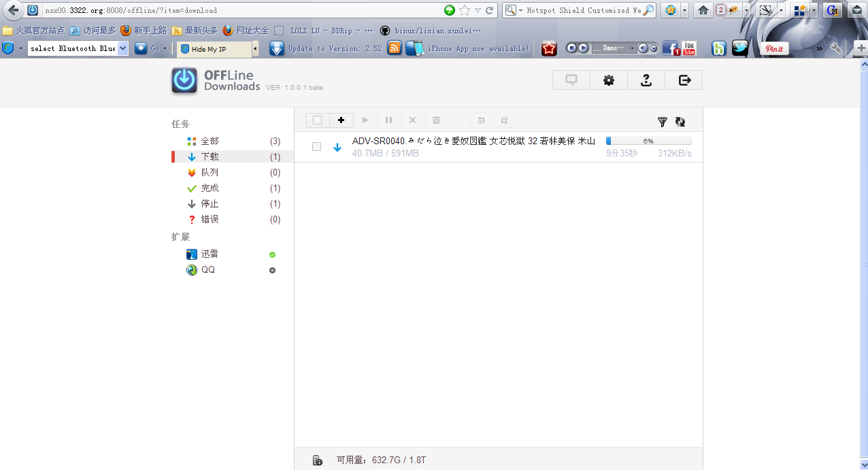Open the settings gear in Offline Downloads header
Viewport: 868px width, 470px height.
(609, 80)
